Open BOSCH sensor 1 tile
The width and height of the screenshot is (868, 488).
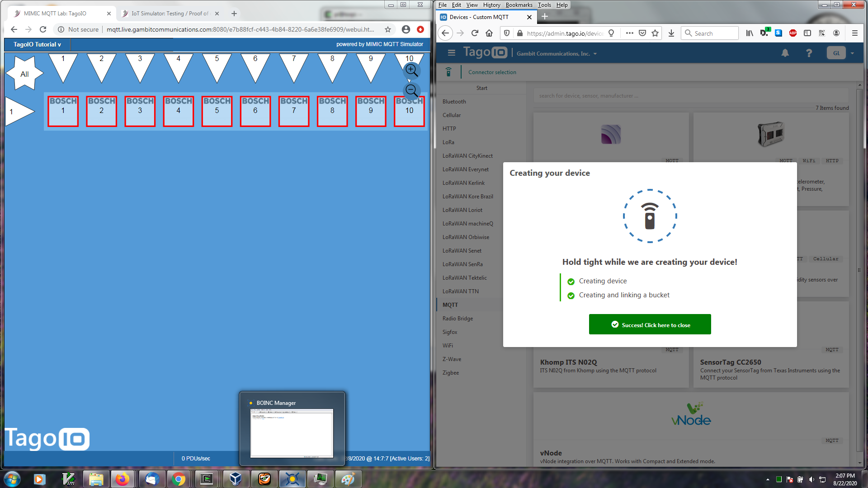click(63, 111)
